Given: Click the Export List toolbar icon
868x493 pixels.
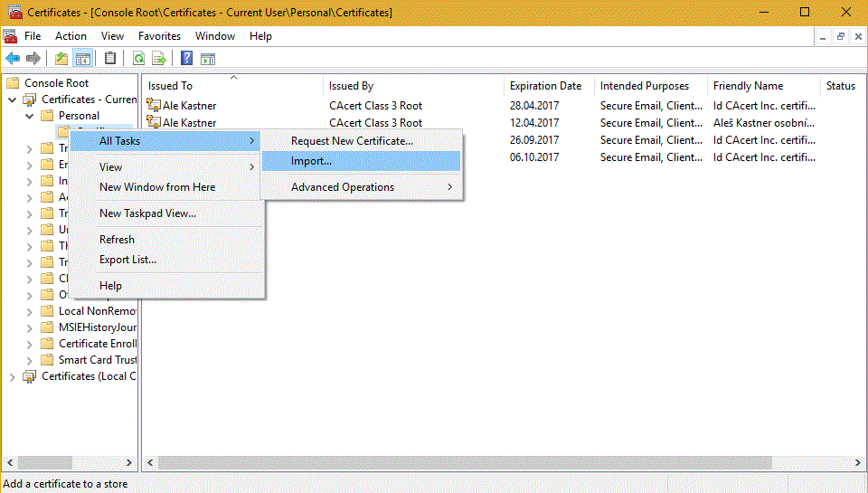Looking at the screenshot, I should click(159, 59).
